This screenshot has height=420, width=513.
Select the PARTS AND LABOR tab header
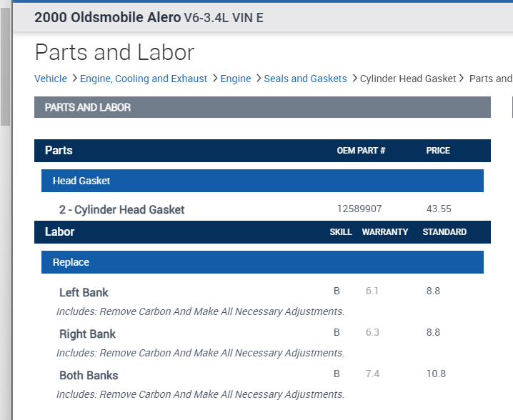[88, 107]
